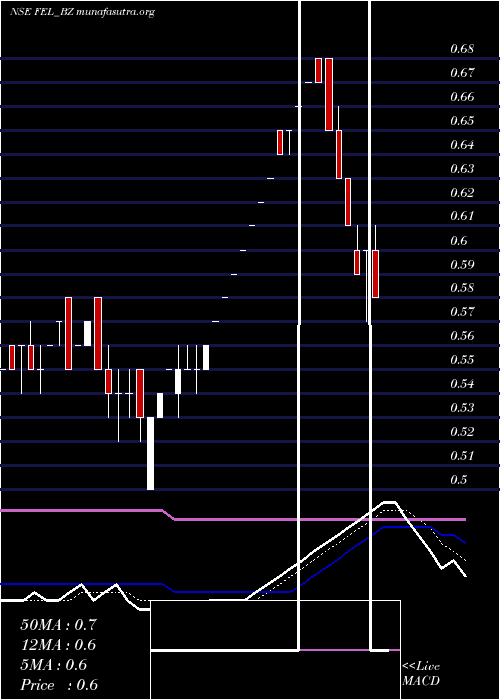The width and height of the screenshot is (500, 700).
Task: Click the 0.57 price axis label
Action: pyautogui.click(x=462, y=312)
